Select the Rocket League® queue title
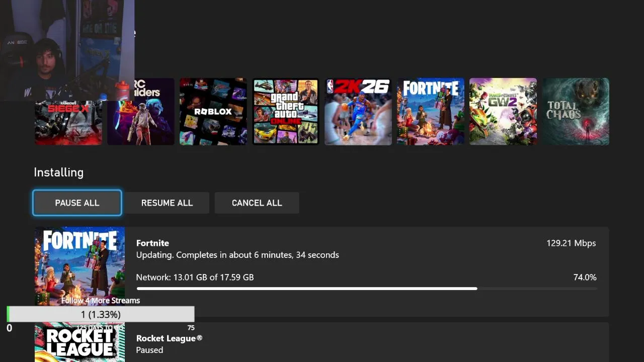 [x=169, y=338]
